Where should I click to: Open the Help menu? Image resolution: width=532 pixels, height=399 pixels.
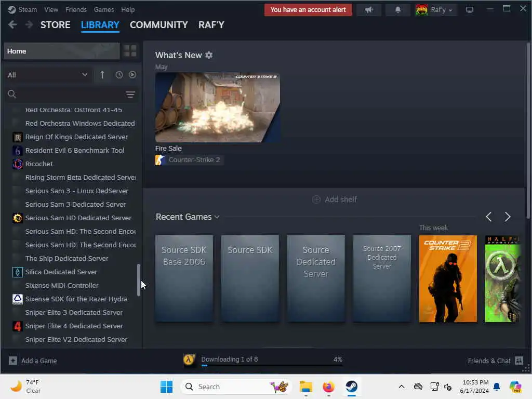pyautogui.click(x=128, y=9)
